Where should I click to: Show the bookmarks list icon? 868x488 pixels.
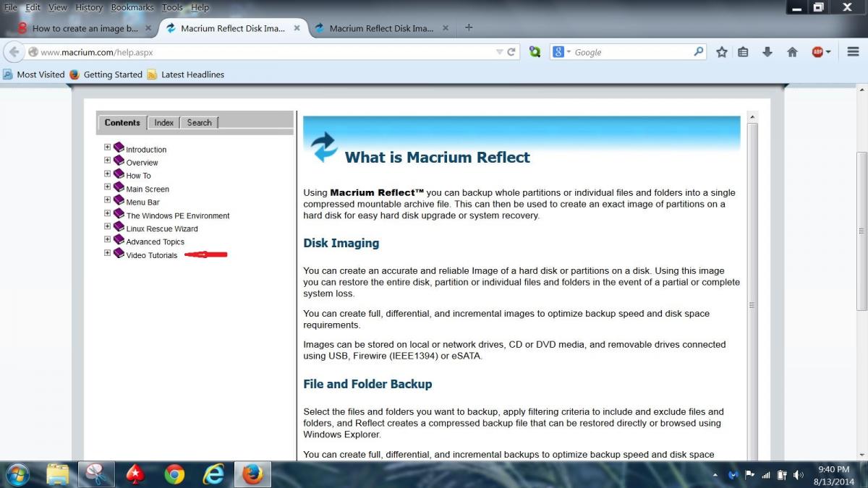[x=743, y=52]
